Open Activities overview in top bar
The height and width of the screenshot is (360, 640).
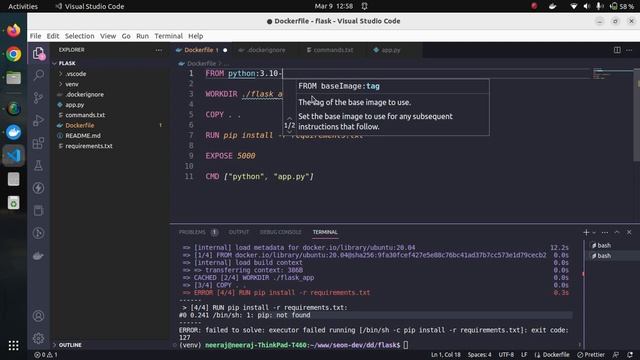(x=23, y=6)
